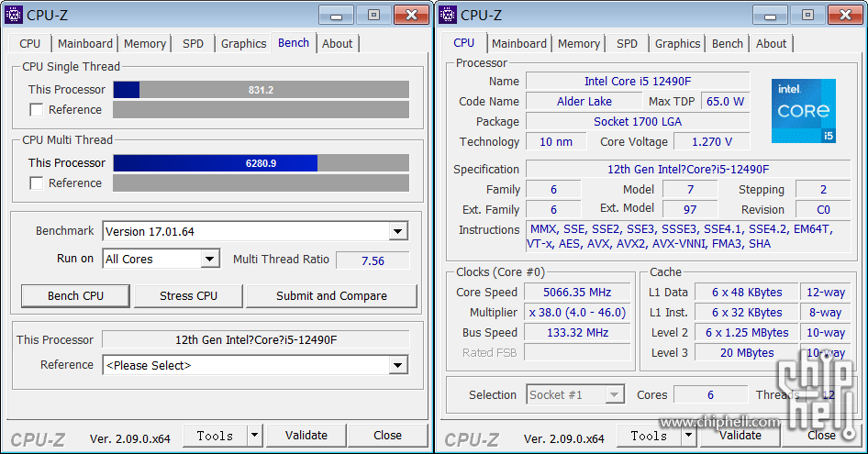This screenshot has height=454, width=868.
Task: Click Ext. Model value 97
Action: click(x=690, y=209)
